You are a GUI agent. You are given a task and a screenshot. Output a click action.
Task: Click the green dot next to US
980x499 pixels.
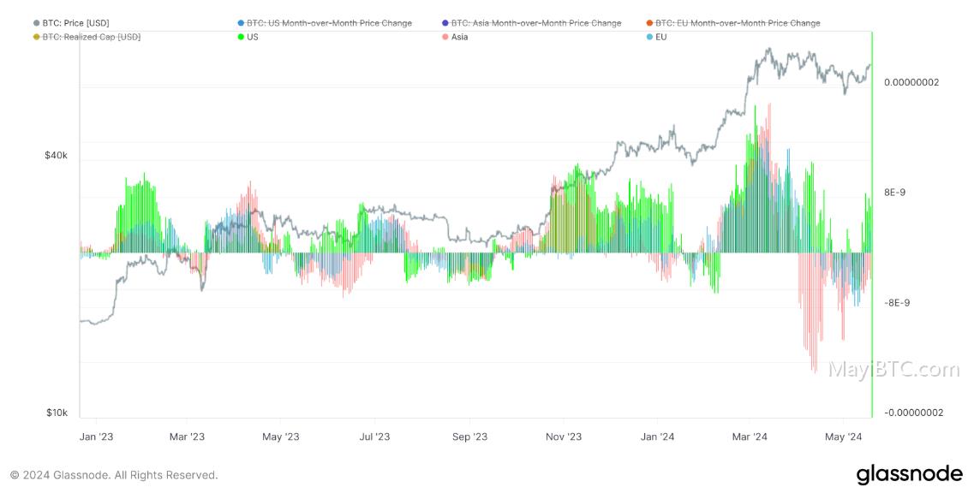(x=242, y=37)
